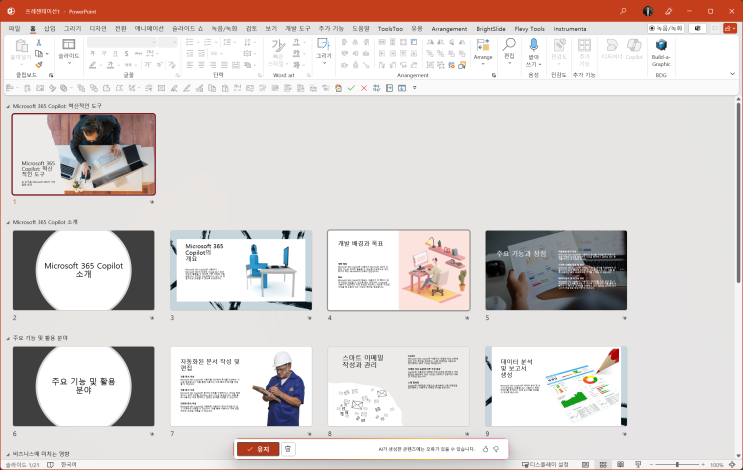Select slide 9 thumbnail 데이터 분석 및 보고서
Viewport: 743px width, 470px height.
(x=556, y=386)
